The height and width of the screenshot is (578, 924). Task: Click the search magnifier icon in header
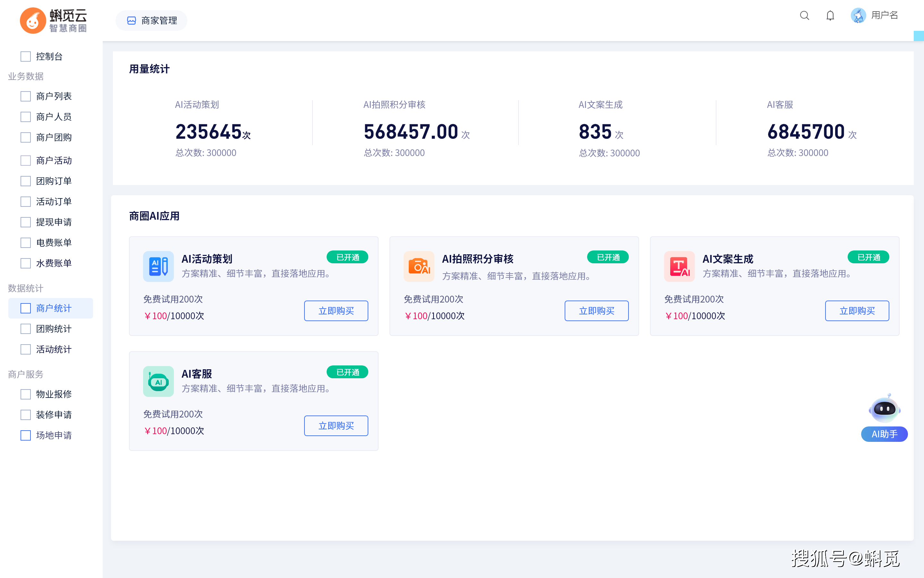[805, 15]
